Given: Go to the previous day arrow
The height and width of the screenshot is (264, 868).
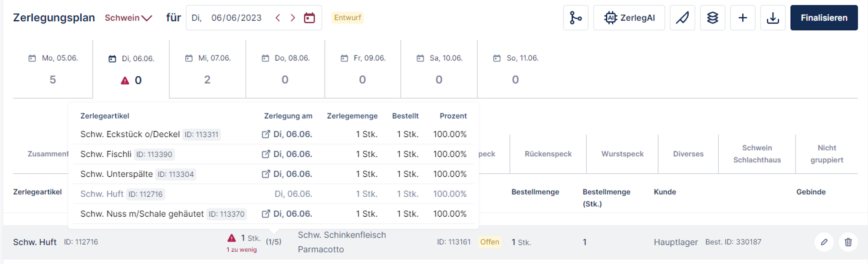Looking at the screenshot, I should [x=278, y=18].
